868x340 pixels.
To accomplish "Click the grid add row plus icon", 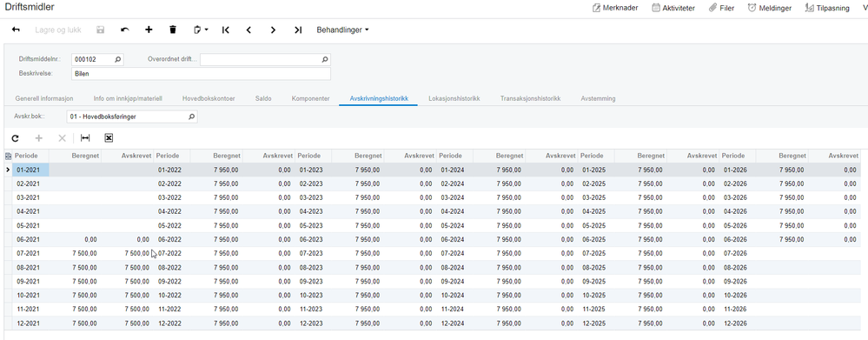I will (x=39, y=138).
